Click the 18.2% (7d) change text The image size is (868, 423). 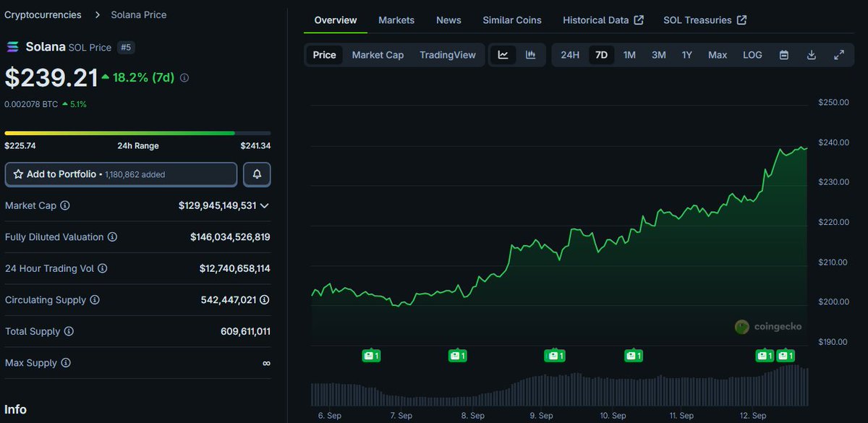143,77
